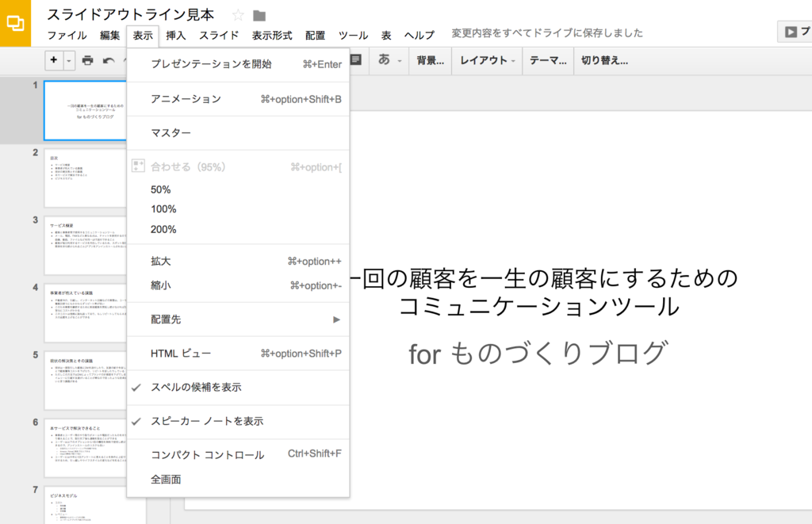Viewport: 812px width, 524px height.
Task: Toggle スペルの候補を表示 option
Action: pos(238,388)
